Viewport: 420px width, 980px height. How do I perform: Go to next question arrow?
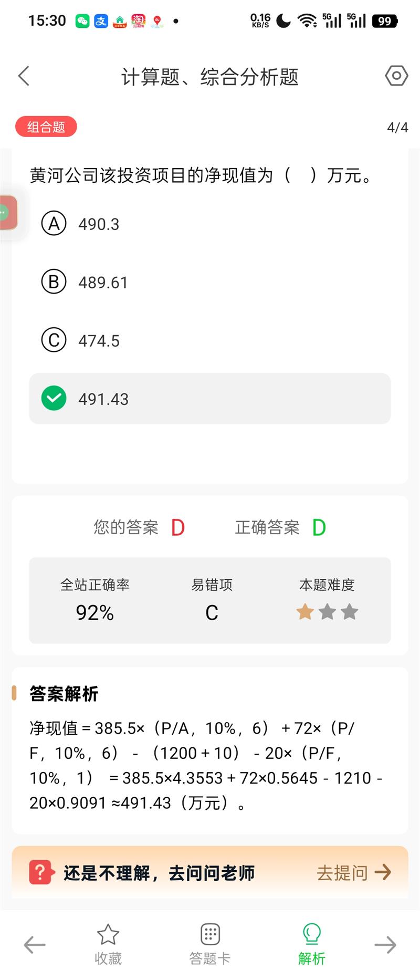click(385, 945)
